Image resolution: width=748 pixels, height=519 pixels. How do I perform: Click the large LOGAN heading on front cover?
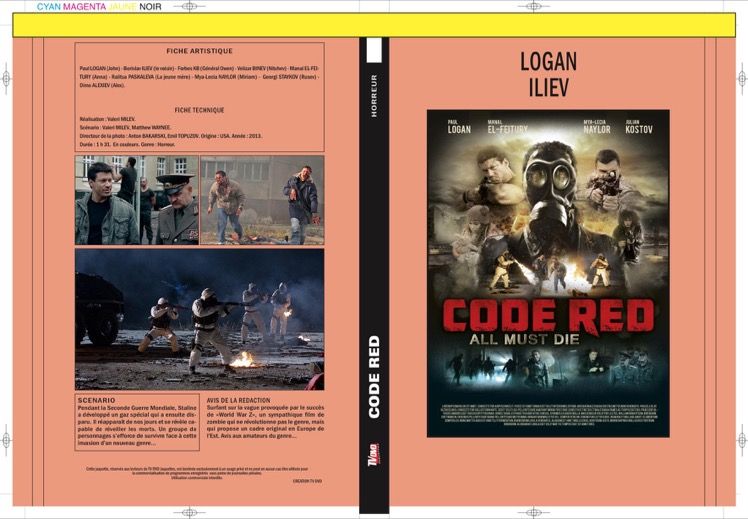click(x=548, y=62)
